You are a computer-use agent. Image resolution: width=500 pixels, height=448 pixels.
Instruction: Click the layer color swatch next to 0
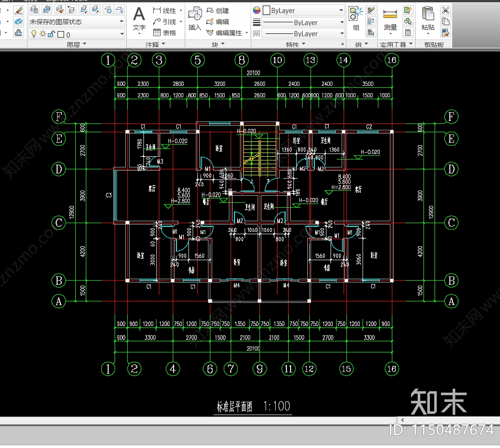tap(60, 33)
